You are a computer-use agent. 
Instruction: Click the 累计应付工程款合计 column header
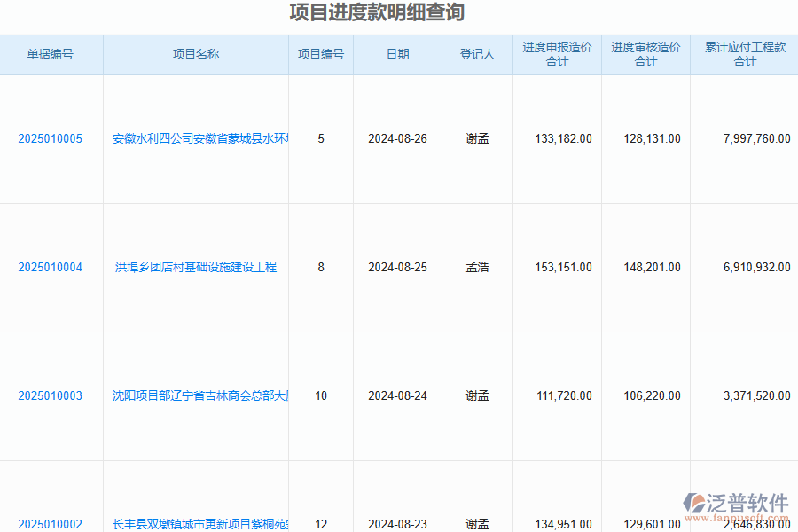[x=744, y=54]
